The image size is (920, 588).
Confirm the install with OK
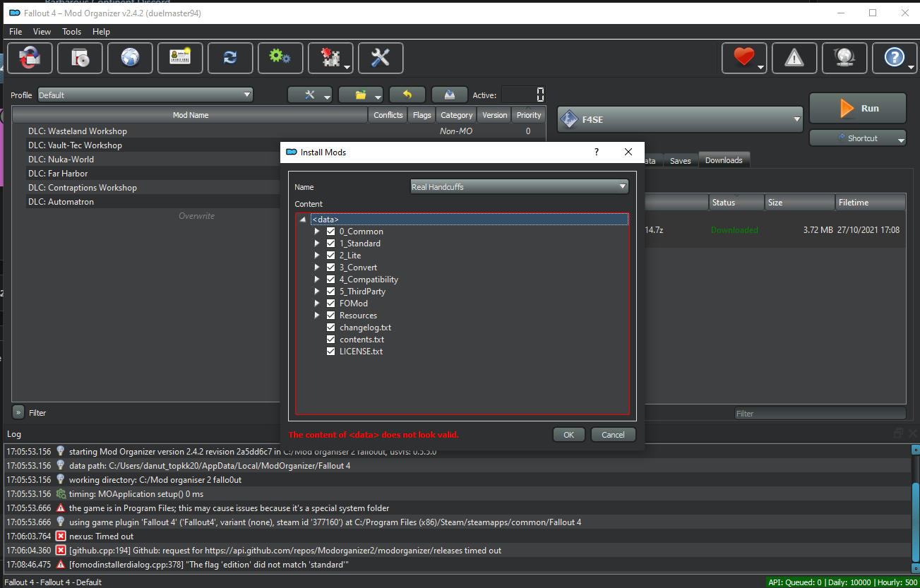pyautogui.click(x=569, y=435)
